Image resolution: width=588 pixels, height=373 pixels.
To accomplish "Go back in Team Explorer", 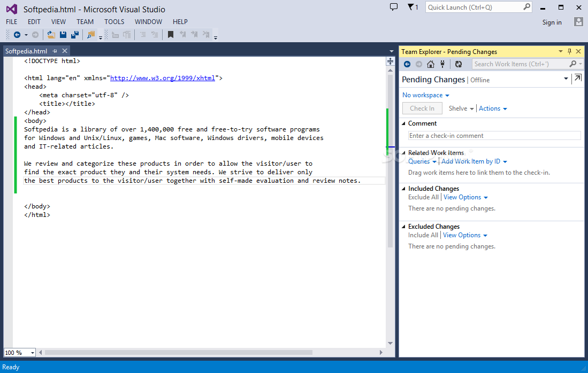I will [407, 64].
